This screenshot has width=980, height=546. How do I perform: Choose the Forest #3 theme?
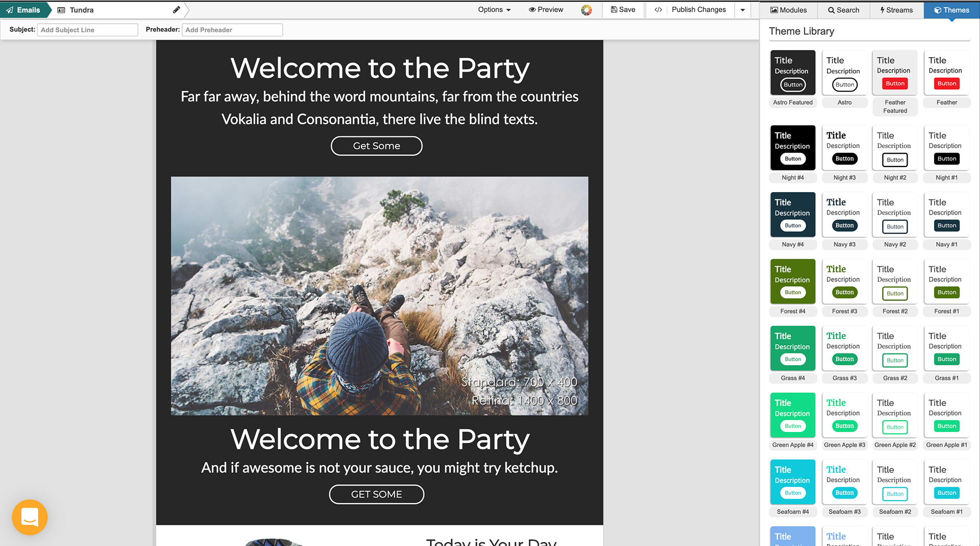point(844,281)
